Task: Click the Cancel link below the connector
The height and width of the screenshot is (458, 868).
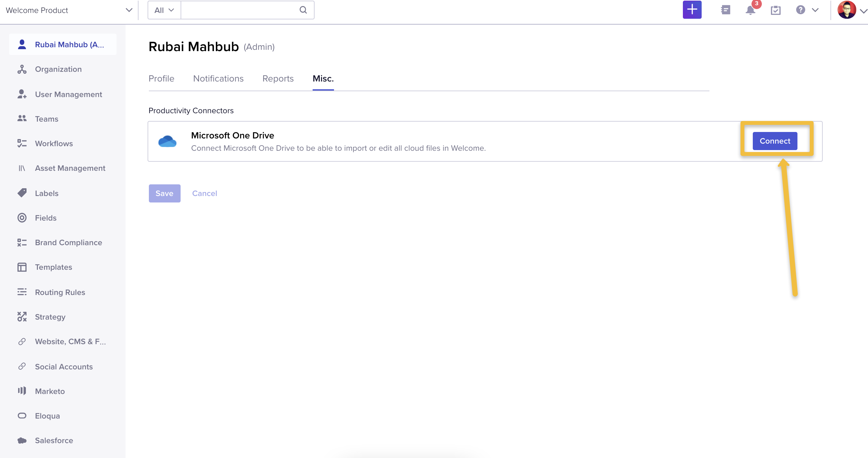Action: (205, 193)
